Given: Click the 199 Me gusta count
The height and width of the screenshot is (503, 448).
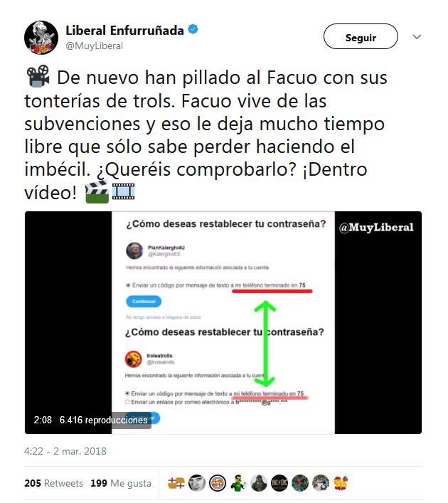Looking at the screenshot, I should coord(121,483).
